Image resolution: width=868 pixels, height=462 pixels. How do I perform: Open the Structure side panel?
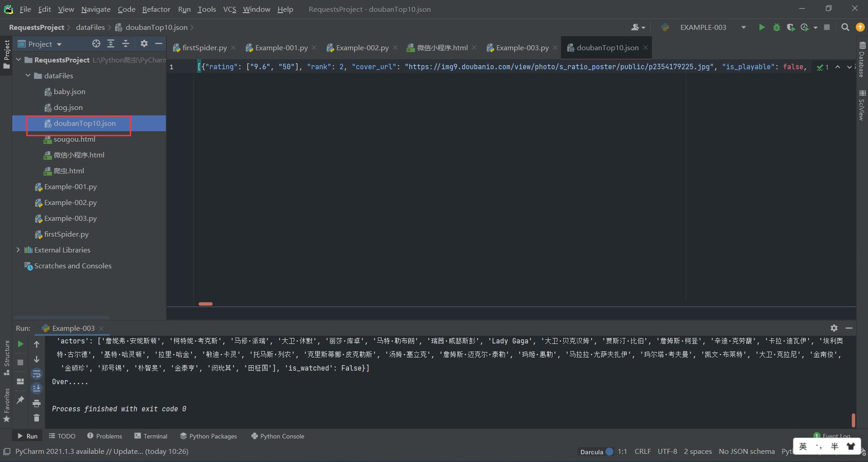coord(6,357)
